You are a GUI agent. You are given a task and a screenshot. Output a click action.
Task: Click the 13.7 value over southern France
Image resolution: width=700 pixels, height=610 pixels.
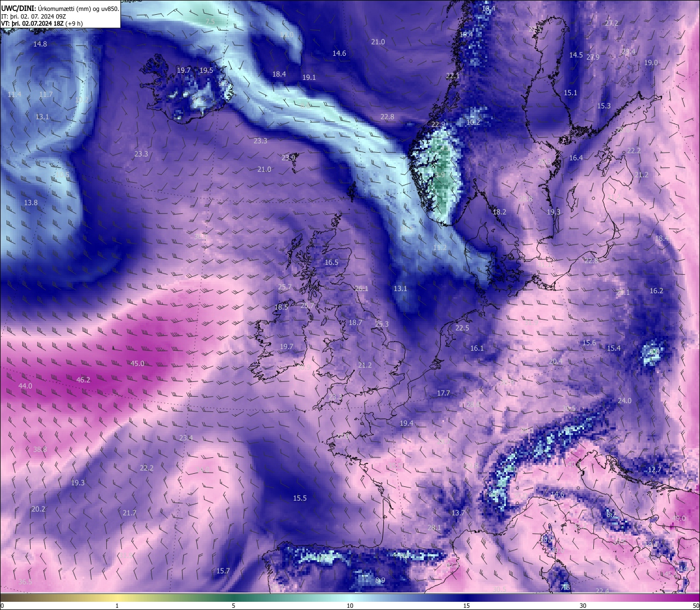(x=458, y=513)
